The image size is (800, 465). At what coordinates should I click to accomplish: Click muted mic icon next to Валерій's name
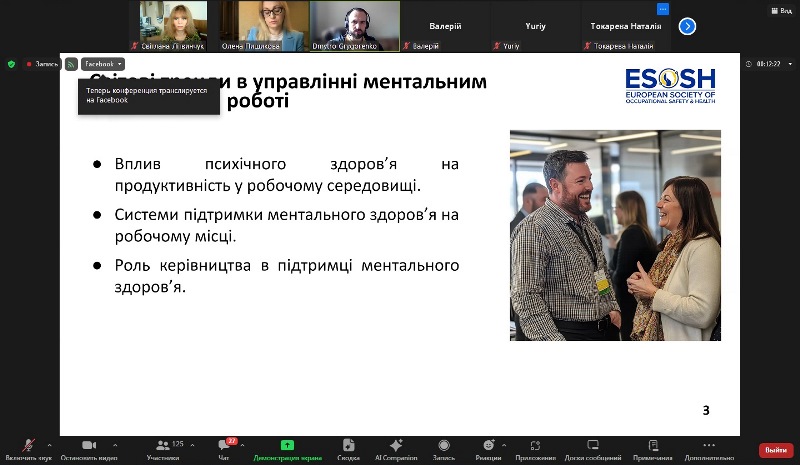(x=407, y=46)
